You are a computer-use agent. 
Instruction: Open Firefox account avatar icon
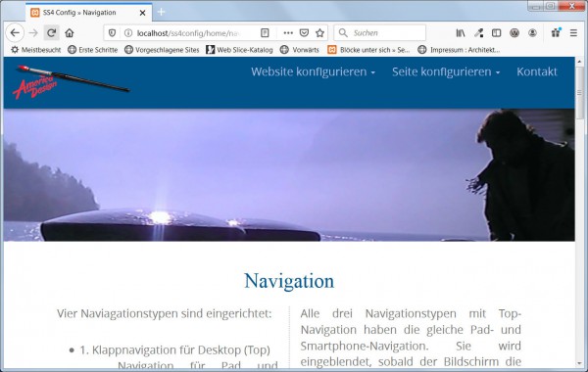(x=532, y=33)
